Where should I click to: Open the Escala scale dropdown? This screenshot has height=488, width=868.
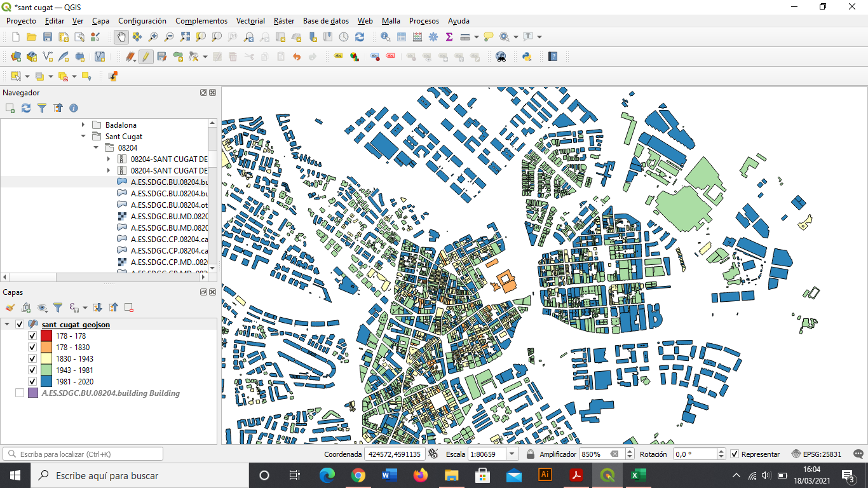click(x=512, y=454)
